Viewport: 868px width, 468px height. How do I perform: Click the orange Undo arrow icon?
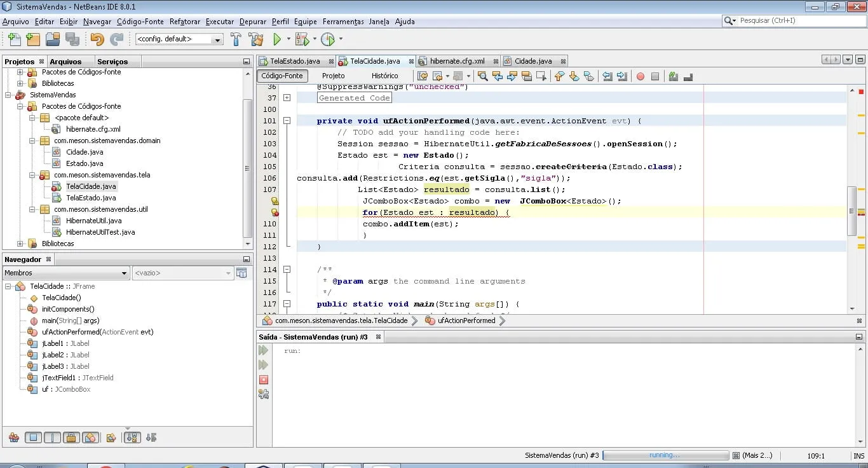pyautogui.click(x=97, y=39)
